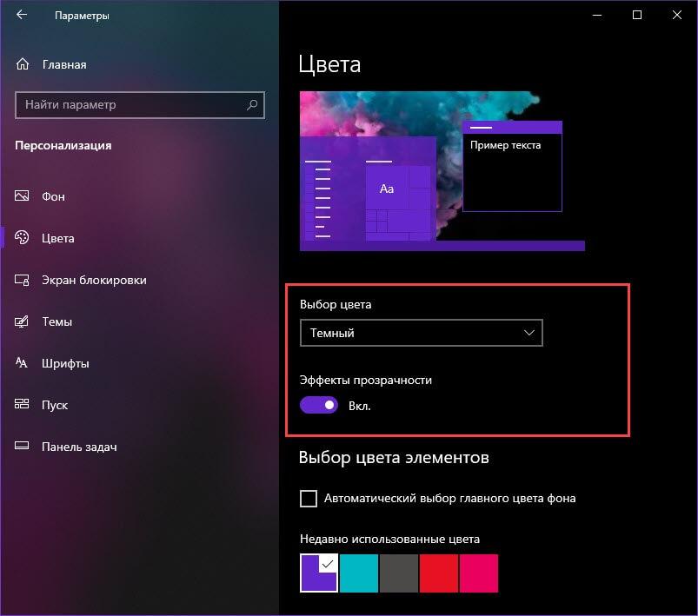Image resolution: width=698 pixels, height=616 pixels.
Task: Pick the pink recent color swatch
Action: coord(479,573)
